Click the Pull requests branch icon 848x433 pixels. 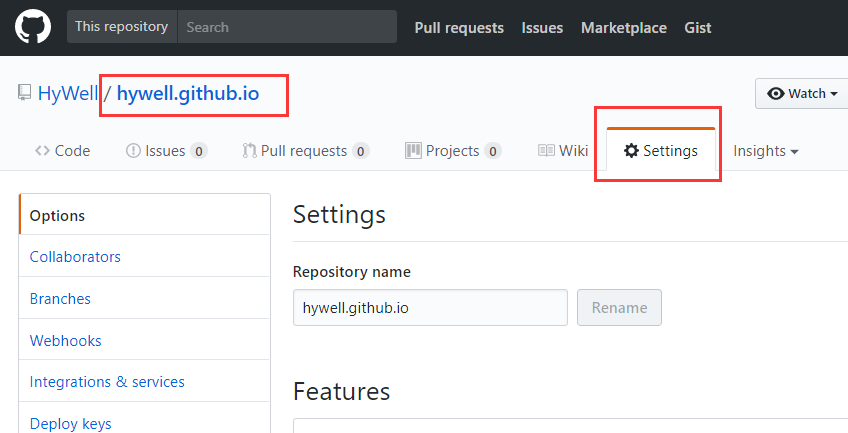(249, 150)
